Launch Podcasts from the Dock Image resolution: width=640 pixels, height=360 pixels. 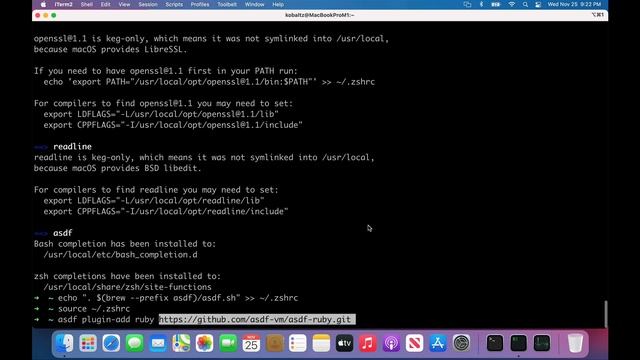pos(391,343)
